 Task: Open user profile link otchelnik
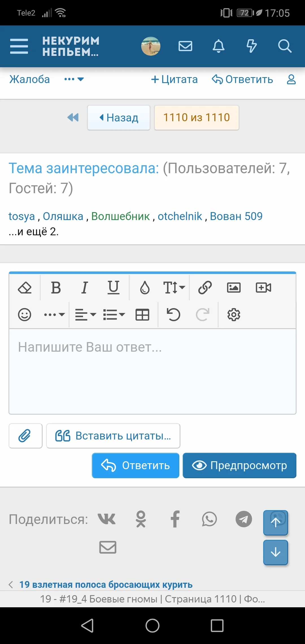[180, 216]
